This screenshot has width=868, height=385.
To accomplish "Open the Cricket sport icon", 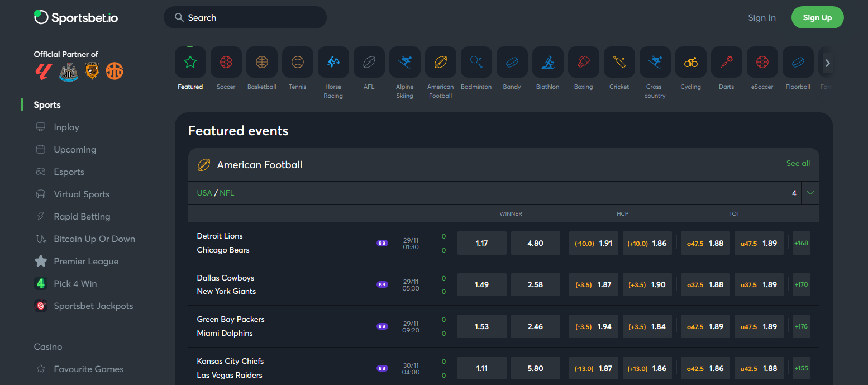I will [x=619, y=62].
